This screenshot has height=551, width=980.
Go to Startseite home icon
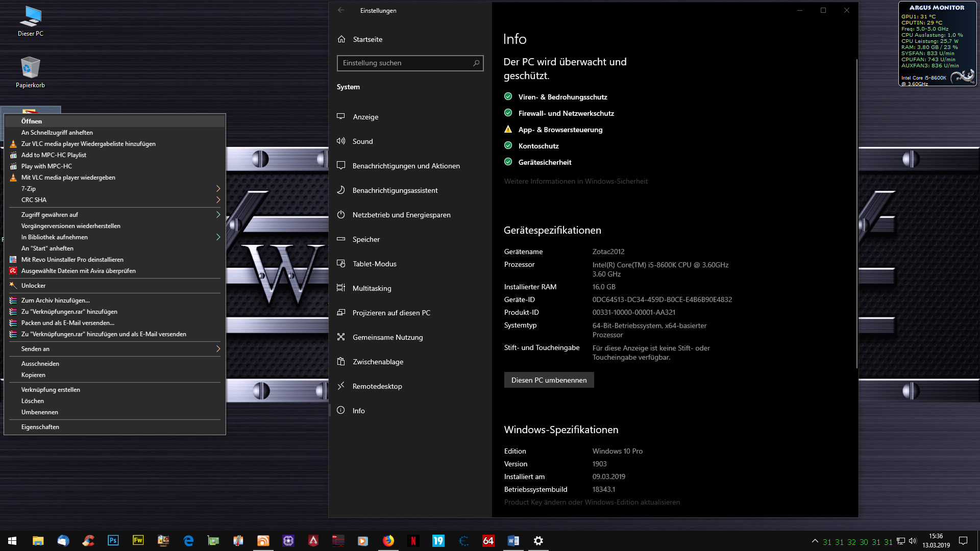pyautogui.click(x=341, y=39)
